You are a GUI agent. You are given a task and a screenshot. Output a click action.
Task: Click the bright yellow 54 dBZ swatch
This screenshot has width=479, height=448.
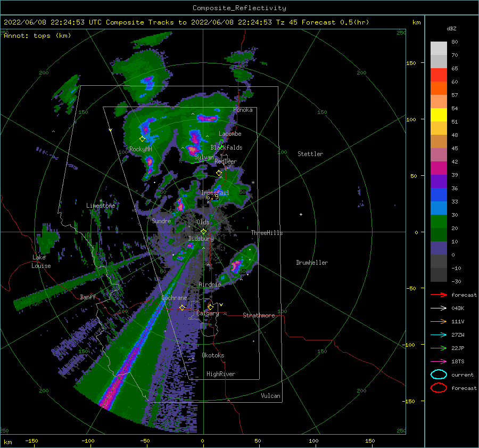coord(439,115)
